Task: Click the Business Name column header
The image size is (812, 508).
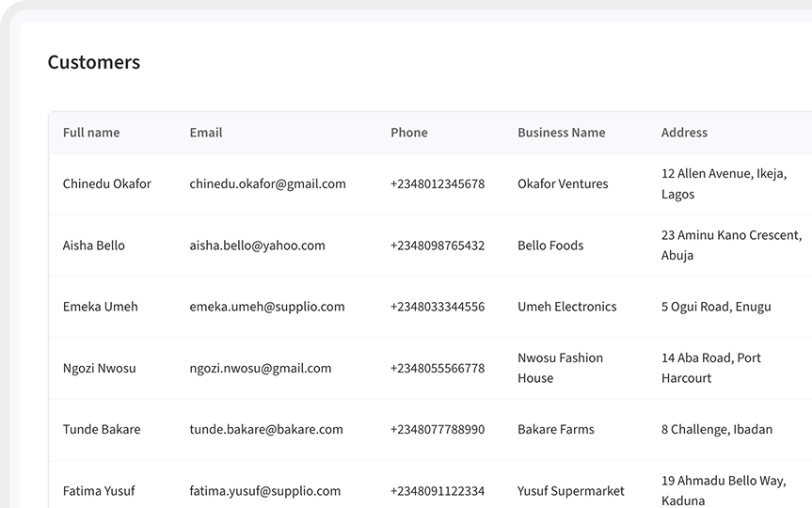Action: point(562,133)
